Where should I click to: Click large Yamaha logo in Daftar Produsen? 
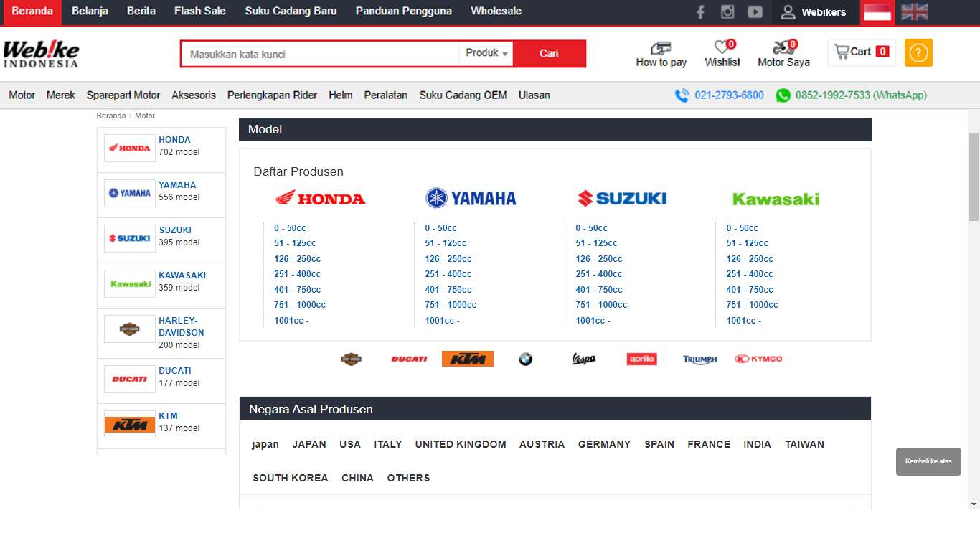(471, 198)
